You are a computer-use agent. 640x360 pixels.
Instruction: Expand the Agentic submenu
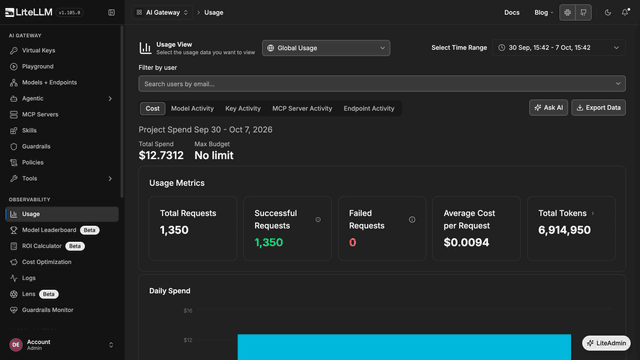click(x=110, y=99)
